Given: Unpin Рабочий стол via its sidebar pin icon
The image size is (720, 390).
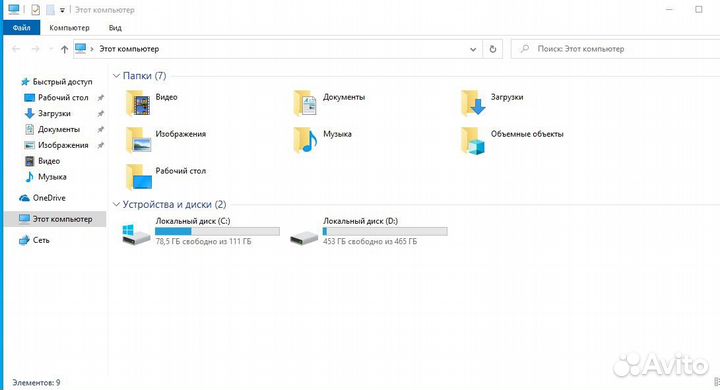Looking at the screenshot, I should 101,98.
